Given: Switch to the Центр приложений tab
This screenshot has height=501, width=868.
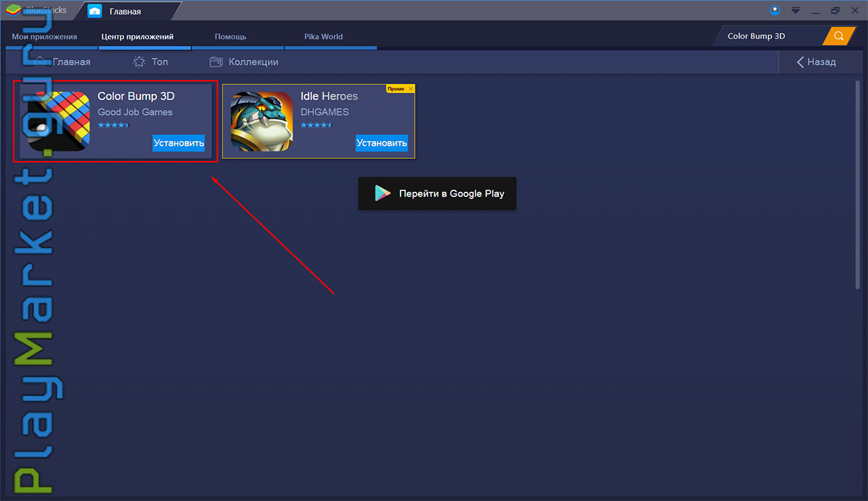Looking at the screenshot, I should tap(138, 37).
